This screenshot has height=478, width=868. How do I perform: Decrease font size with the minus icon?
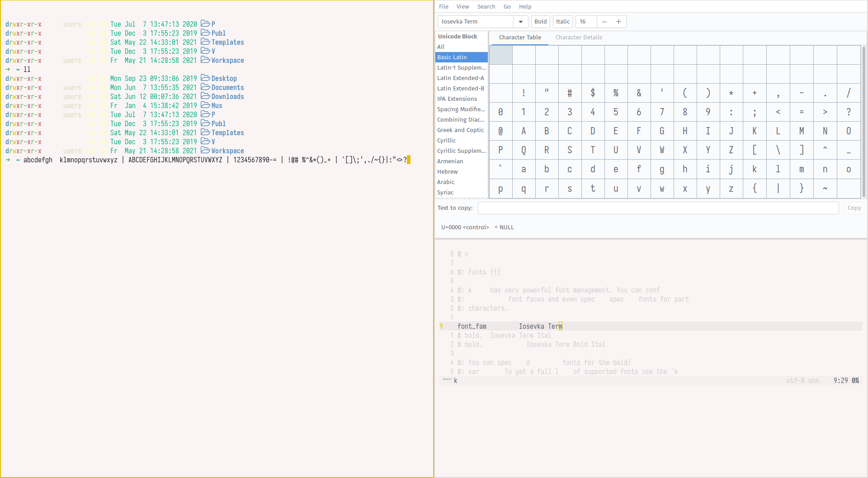[x=604, y=21]
